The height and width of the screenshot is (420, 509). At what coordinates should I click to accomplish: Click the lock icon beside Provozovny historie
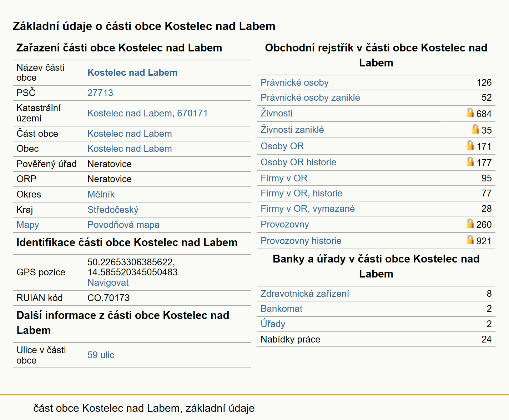coord(470,240)
